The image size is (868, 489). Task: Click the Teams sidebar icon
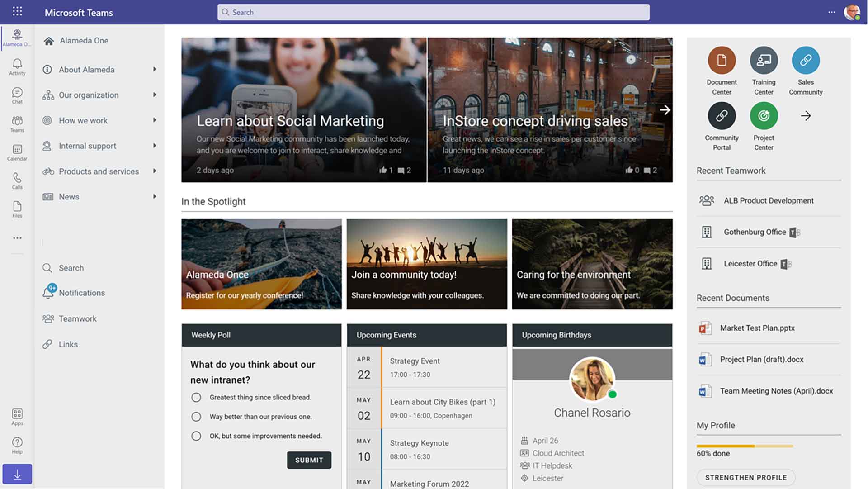[17, 123]
